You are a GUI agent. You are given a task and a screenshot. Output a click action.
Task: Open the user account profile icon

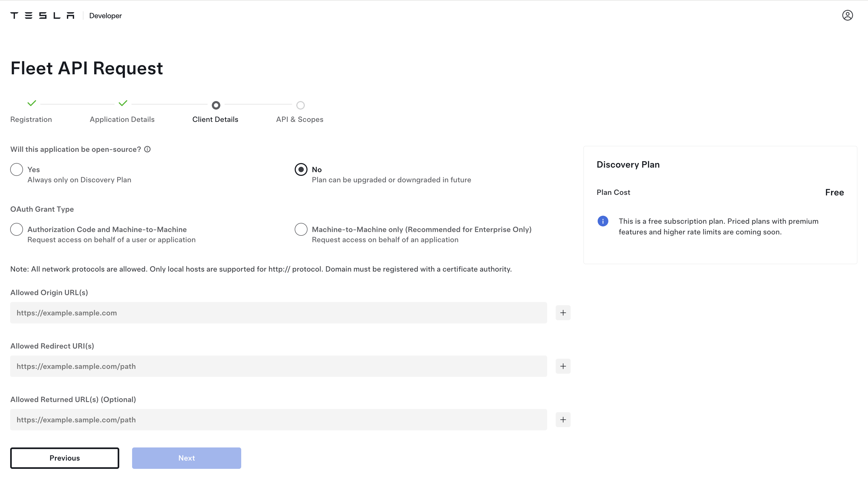point(847,16)
